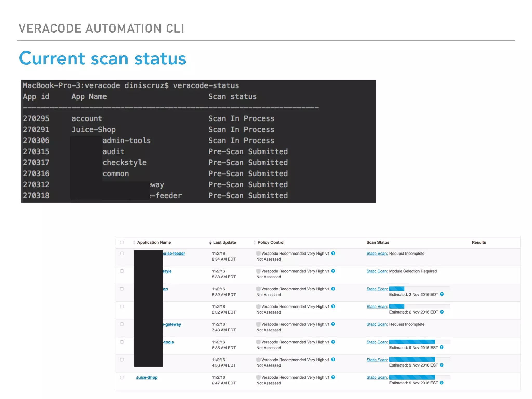Open policy help icon in 4:36 AM row
This screenshot has width=532, height=399.
tap(333, 360)
